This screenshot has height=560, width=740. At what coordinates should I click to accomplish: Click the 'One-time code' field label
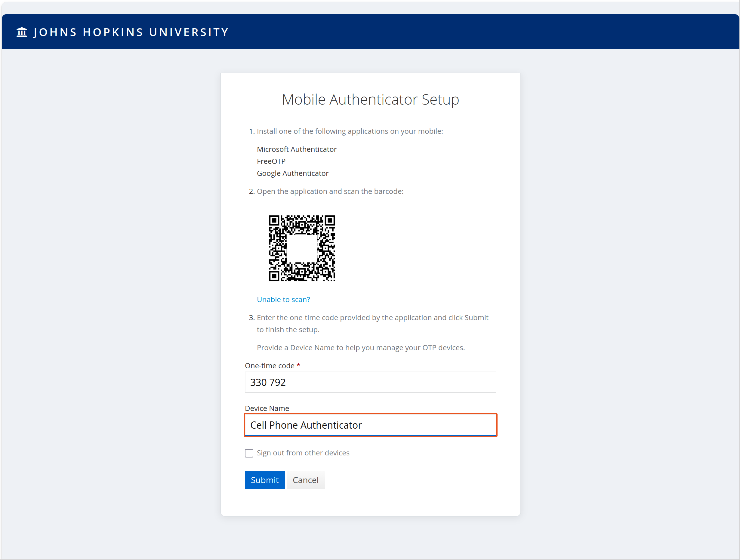[270, 366]
